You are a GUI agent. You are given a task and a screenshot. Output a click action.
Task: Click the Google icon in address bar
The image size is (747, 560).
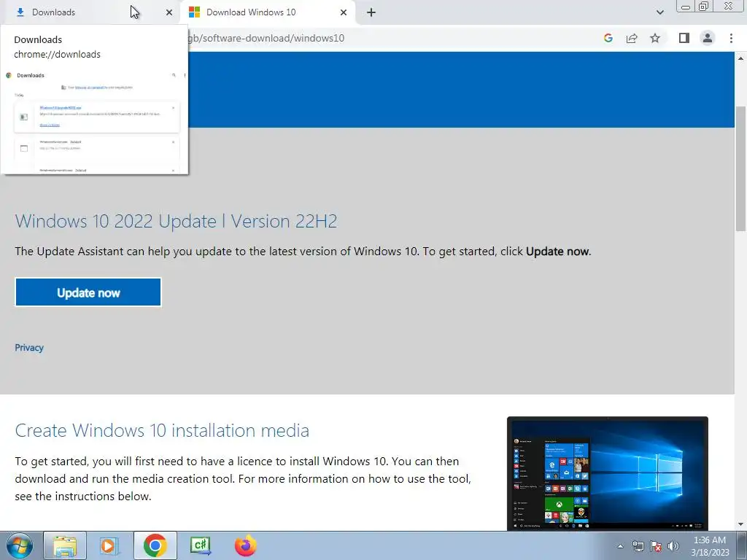[x=608, y=38]
